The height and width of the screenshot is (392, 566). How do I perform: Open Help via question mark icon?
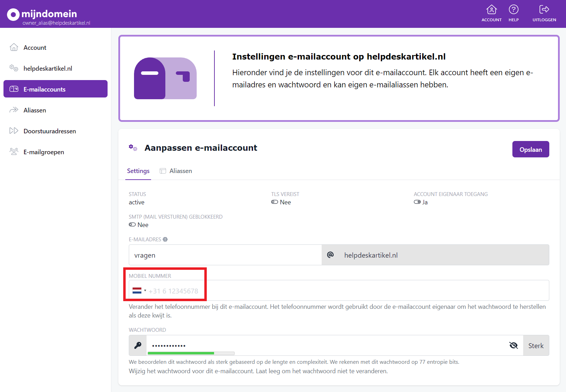point(513,10)
